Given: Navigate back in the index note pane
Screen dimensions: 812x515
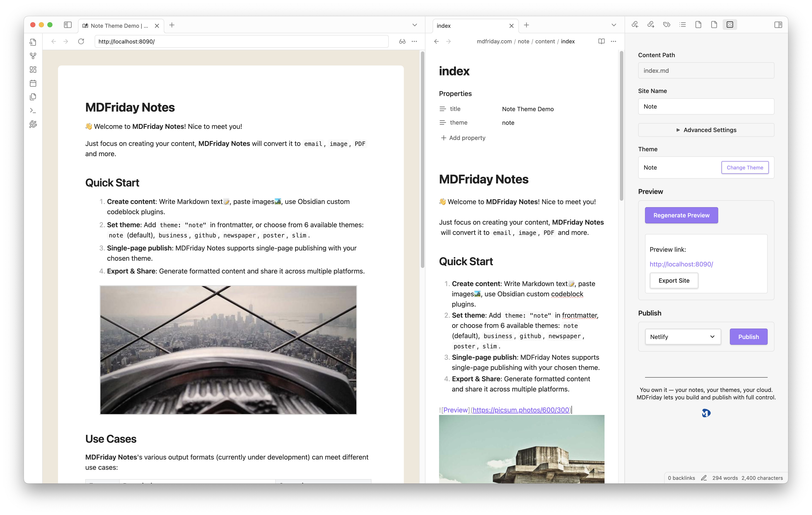Looking at the screenshot, I should [436, 41].
